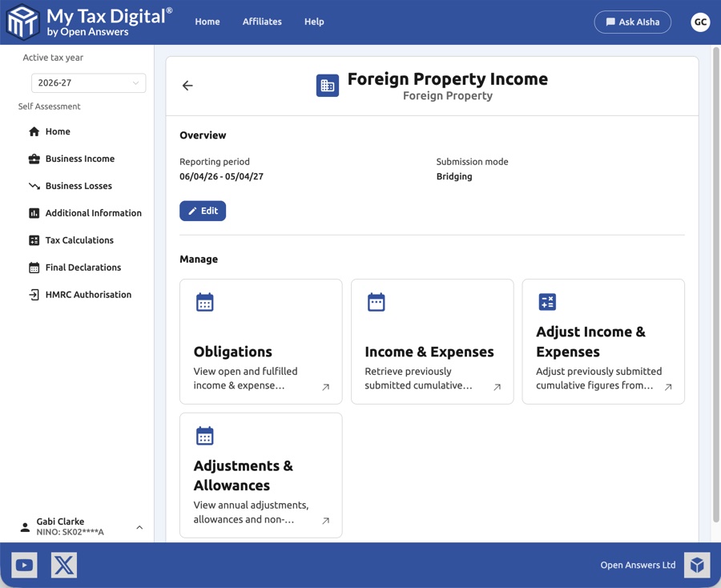The image size is (721, 588).
Task: Click the X social icon in footer
Action: coord(63,565)
